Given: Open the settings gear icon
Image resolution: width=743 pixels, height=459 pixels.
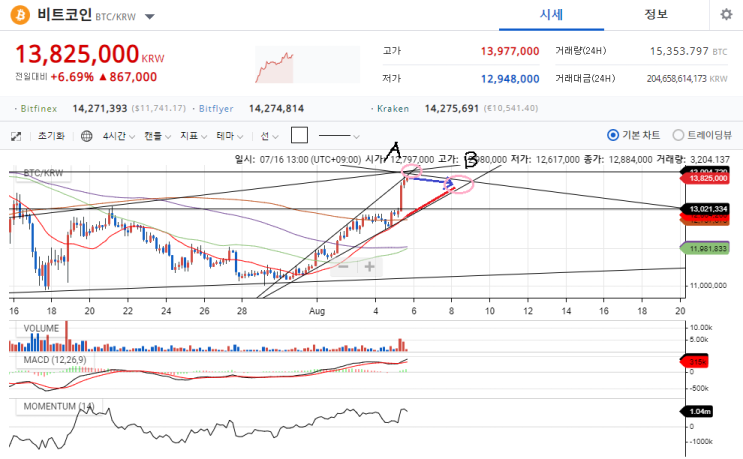Looking at the screenshot, I should [726, 15].
